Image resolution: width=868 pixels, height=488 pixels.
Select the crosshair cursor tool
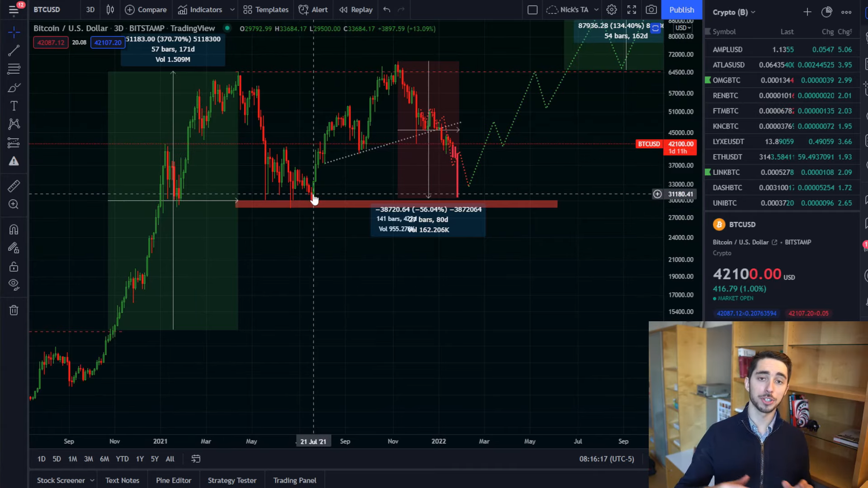[14, 33]
